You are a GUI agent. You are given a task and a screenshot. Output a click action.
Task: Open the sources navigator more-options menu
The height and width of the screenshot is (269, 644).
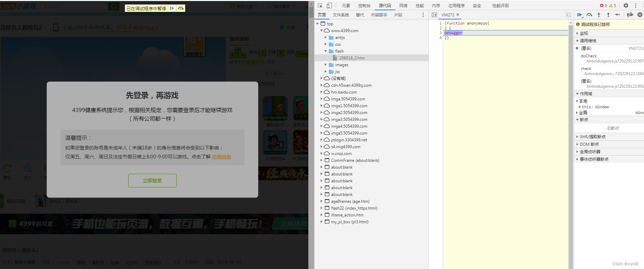(423, 15)
